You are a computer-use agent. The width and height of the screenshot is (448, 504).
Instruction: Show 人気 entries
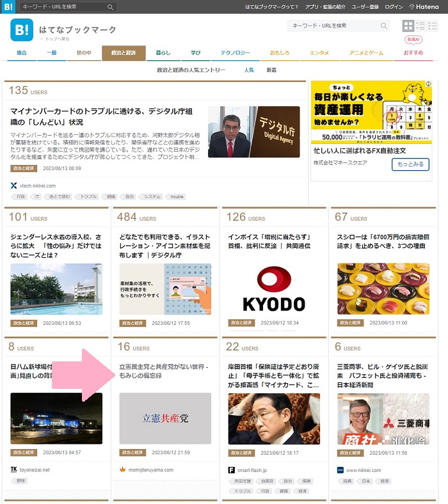[248, 70]
